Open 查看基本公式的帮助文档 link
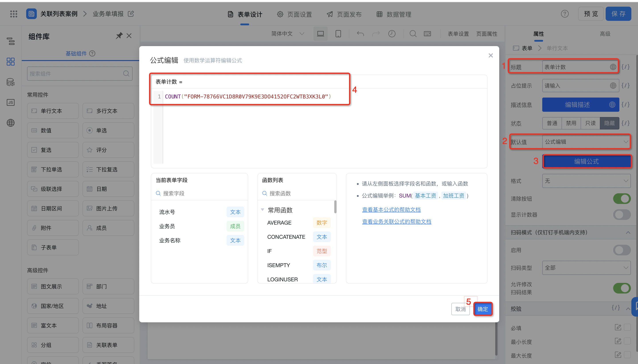Screen dimensions: 638x364 [391, 209]
